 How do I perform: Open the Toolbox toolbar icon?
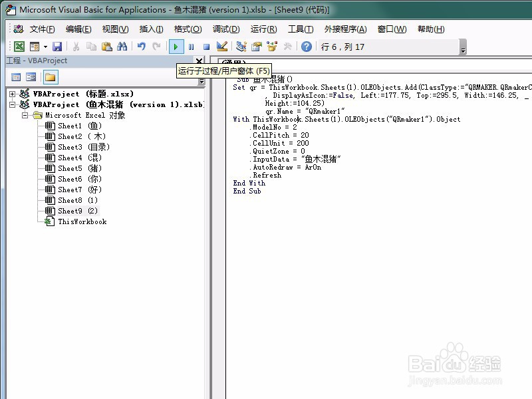pyautogui.click(x=287, y=47)
